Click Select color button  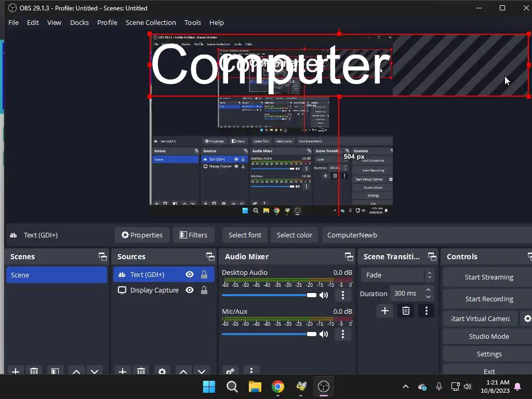(295, 235)
